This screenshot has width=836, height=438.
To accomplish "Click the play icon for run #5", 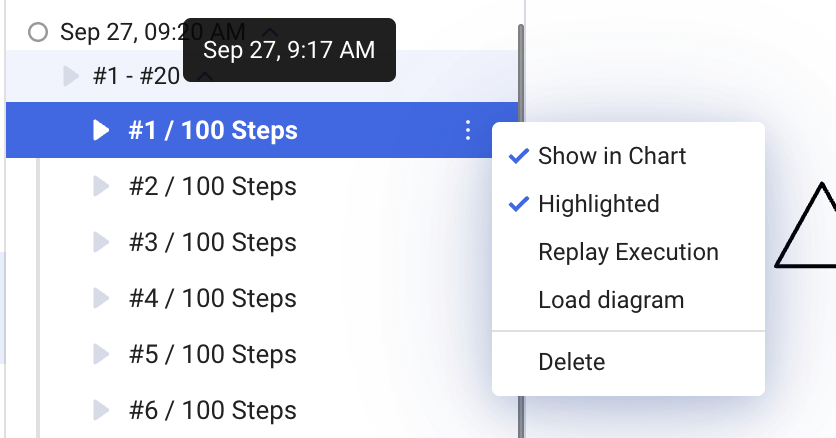I will pyautogui.click(x=101, y=354).
